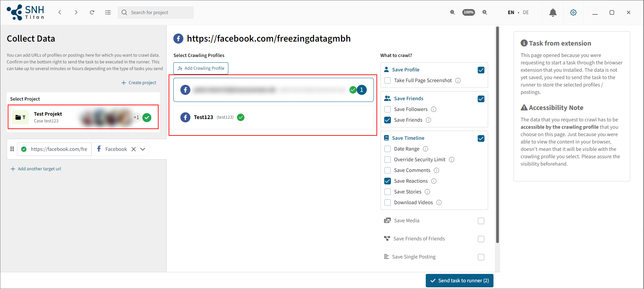
Task: Show info for Download Videos
Action: pos(439,203)
